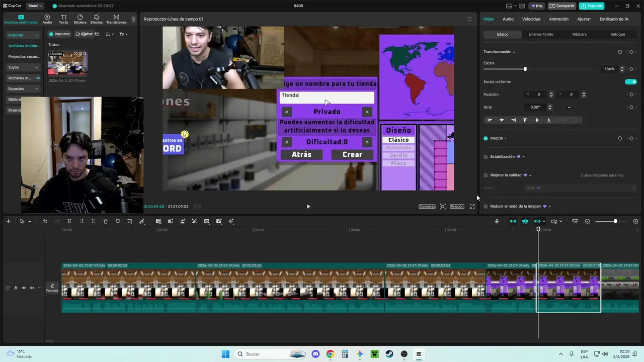Viewport: 644px width, 362px height.
Task: Enable the Estabilización checkbox
Action: pyautogui.click(x=486, y=157)
